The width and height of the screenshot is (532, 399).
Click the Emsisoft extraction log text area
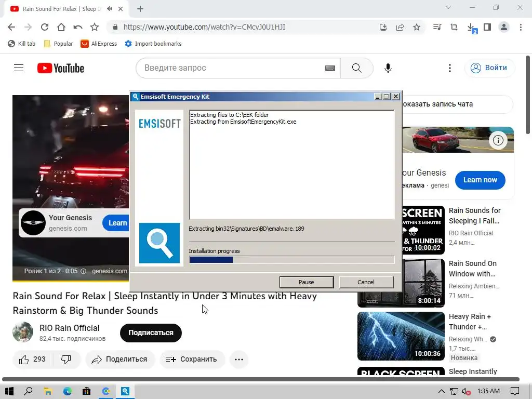292,165
